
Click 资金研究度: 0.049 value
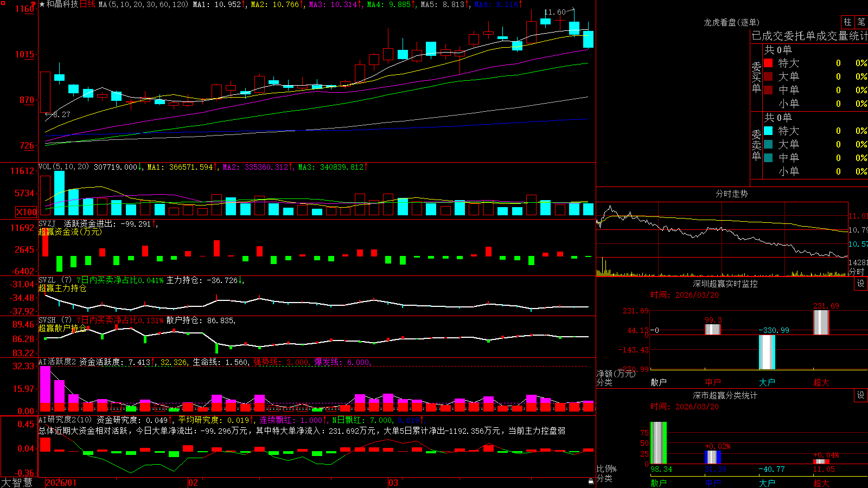tap(132, 420)
